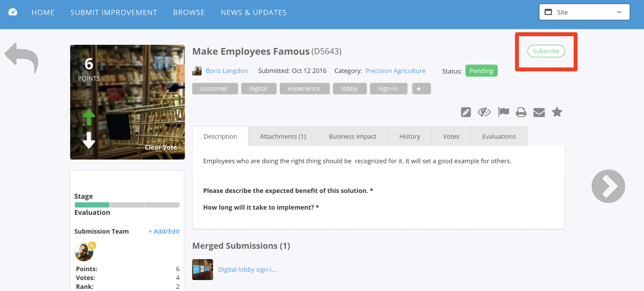Image resolution: width=644 pixels, height=291 pixels.
Task: Click the Stage progress bar
Action: click(x=127, y=205)
